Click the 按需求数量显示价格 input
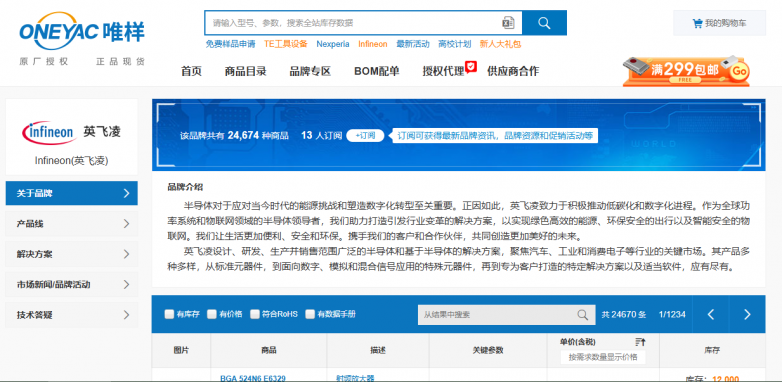 point(603,357)
